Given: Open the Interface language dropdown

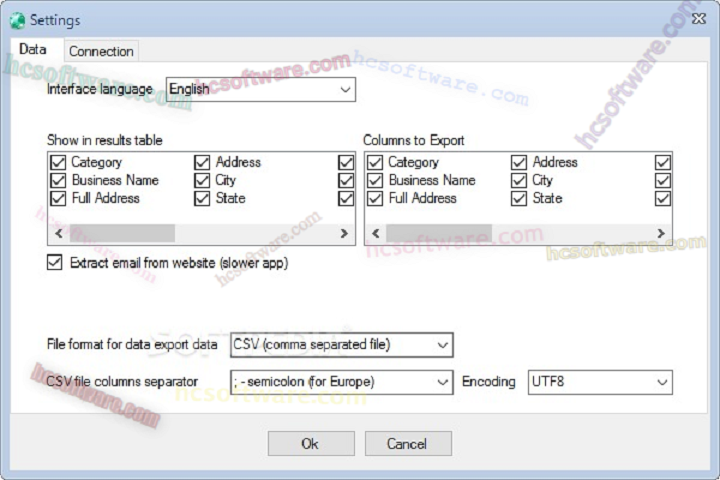Looking at the screenshot, I should pyautogui.click(x=261, y=89).
